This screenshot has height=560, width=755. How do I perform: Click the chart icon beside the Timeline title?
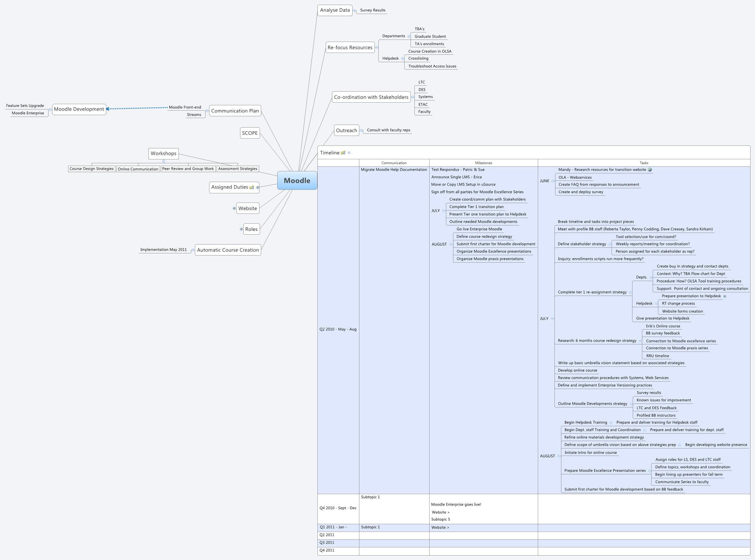coord(343,153)
